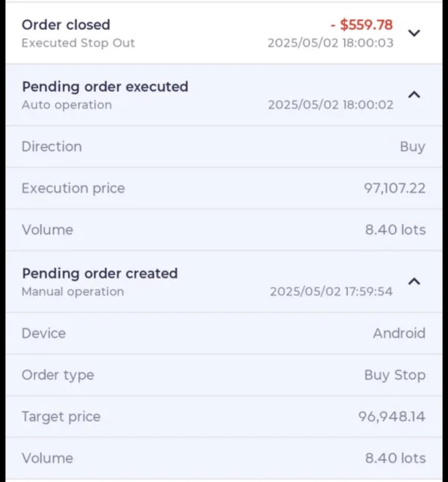Viewport: 448px width, 482px height.
Task: Collapse the Pending order executed section
Action: (x=415, y=95)
